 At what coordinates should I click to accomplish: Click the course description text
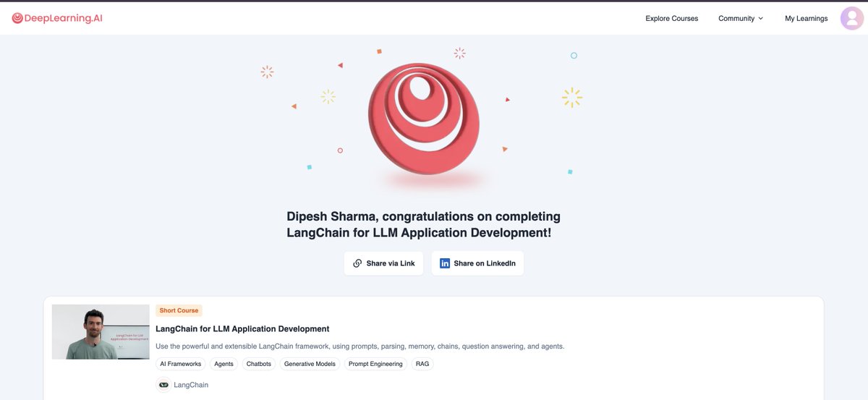tap(360, 346)
